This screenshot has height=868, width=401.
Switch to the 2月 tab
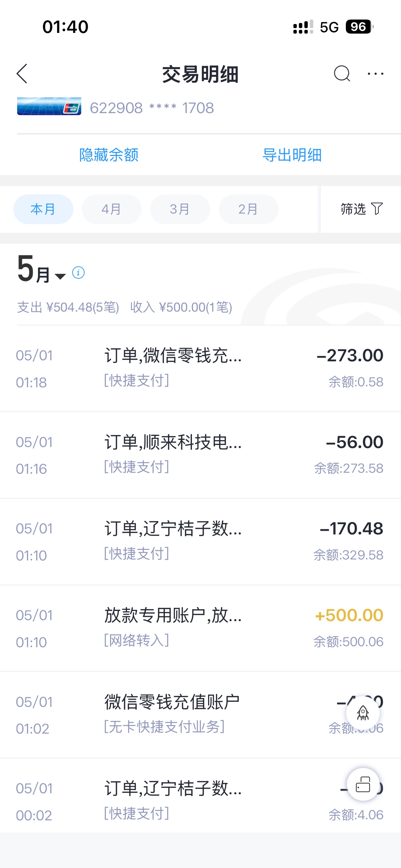(248, 209)
